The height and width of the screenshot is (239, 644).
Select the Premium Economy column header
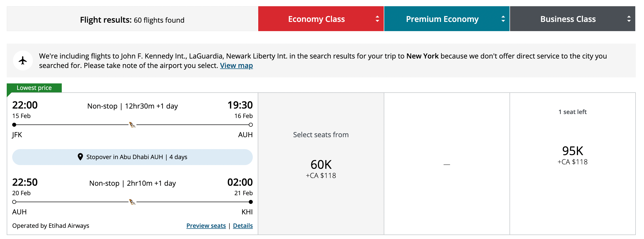click(x=442, y=19)
